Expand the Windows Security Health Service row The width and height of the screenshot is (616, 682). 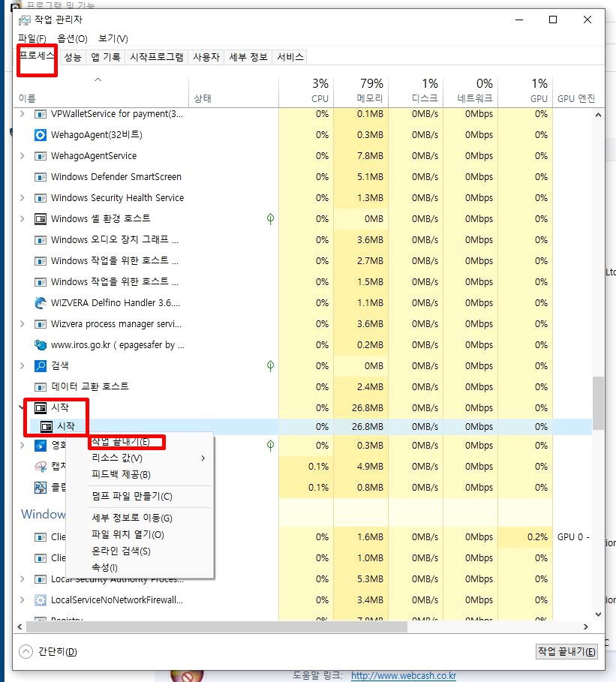click(23, 198)
